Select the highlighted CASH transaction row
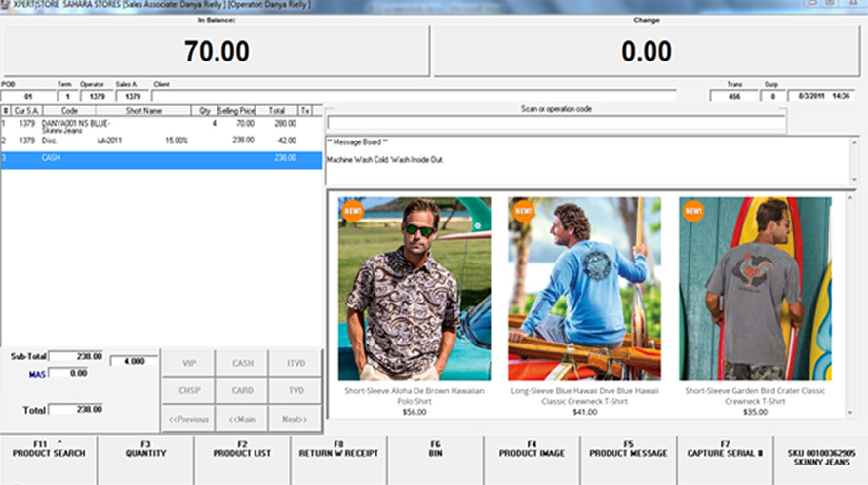Image resolution: width=868 pixels, height=485 pixels. [x=161, y=158]
